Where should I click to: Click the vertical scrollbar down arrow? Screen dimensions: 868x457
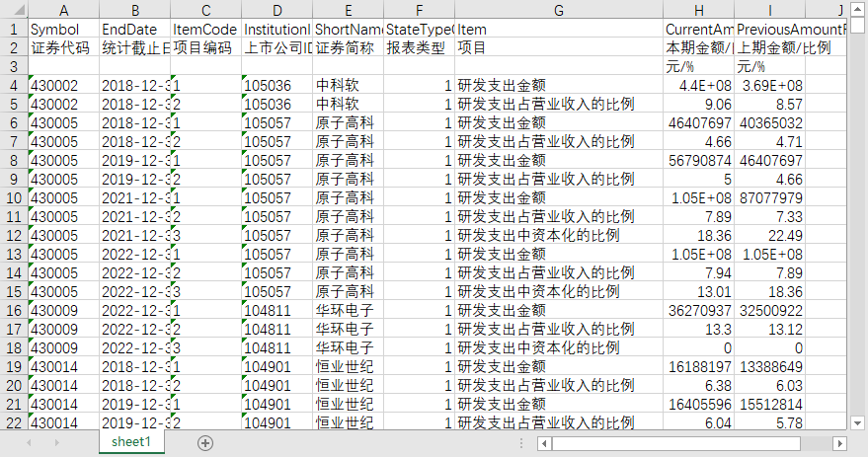(857, 423)
